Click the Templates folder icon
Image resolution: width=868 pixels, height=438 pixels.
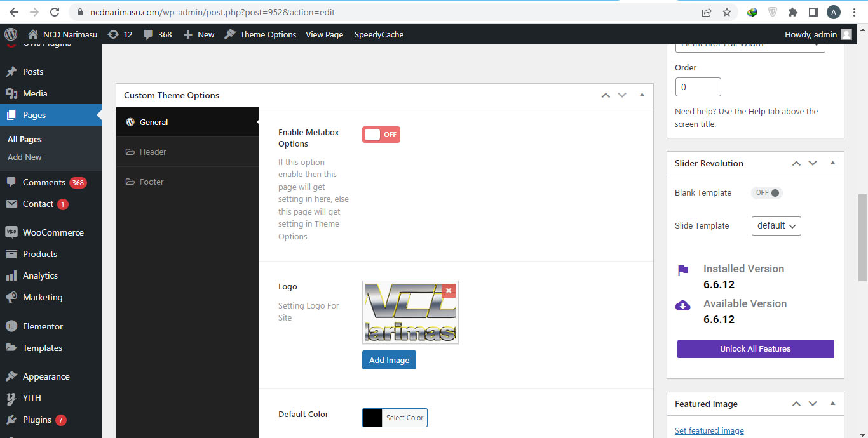(11, 348)
